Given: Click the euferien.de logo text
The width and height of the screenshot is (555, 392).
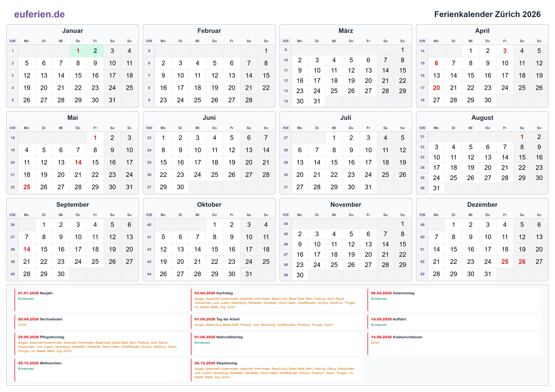Looking at the screenshot, I should tap(39, 14).
